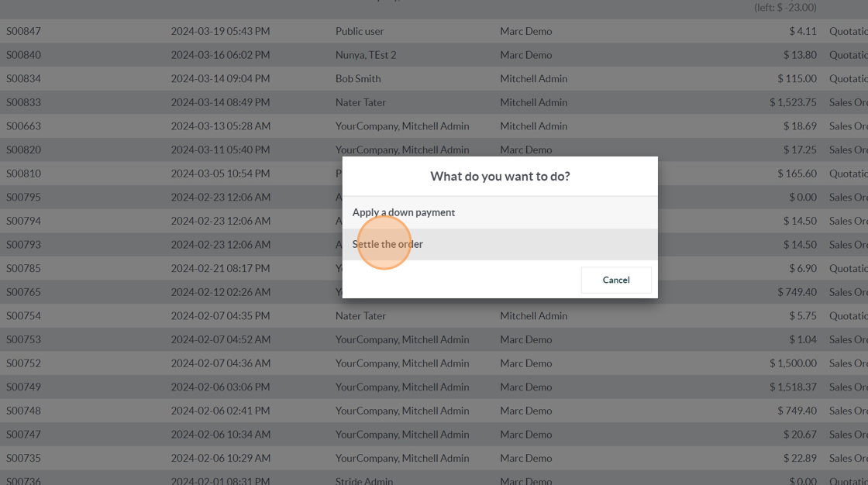Click total $ 165.60
868x485 pixels.
(x=797, y=174)
